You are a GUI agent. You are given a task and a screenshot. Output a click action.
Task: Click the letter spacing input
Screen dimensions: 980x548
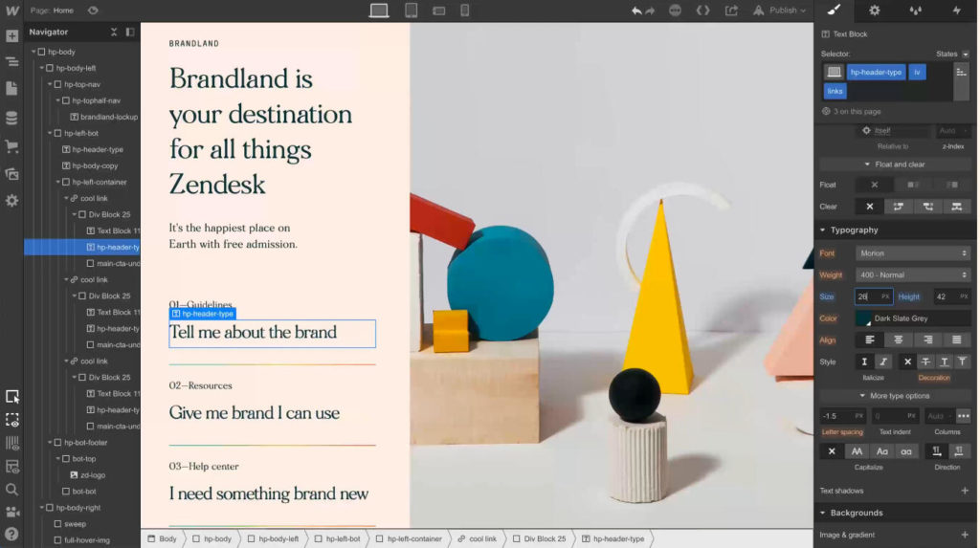[x=842, y=416]
